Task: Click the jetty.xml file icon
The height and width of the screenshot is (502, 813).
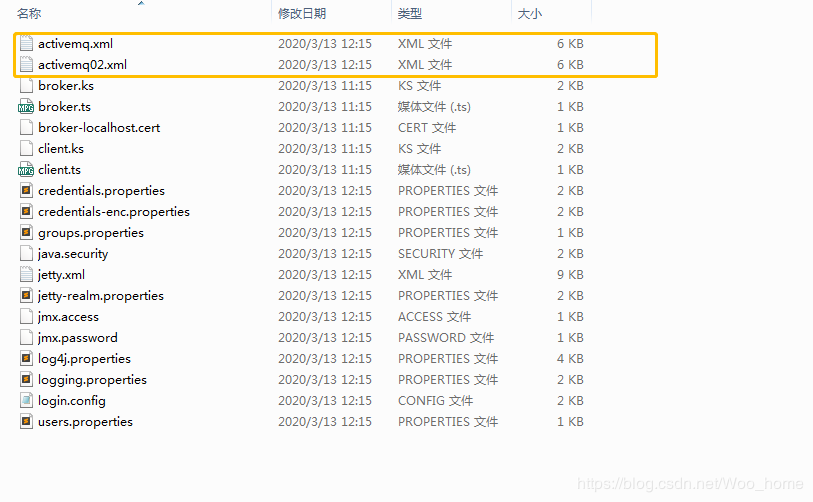Action: coord(26,275)
